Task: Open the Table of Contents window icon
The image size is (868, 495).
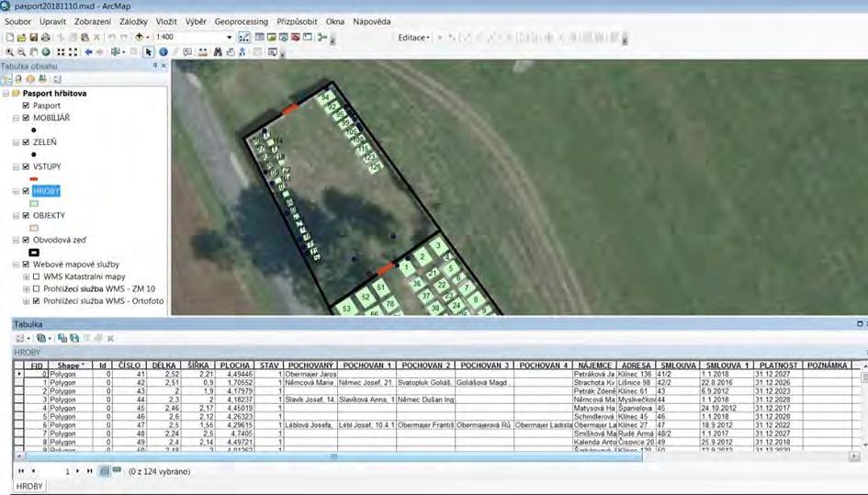Action: [x=259, y=37]
